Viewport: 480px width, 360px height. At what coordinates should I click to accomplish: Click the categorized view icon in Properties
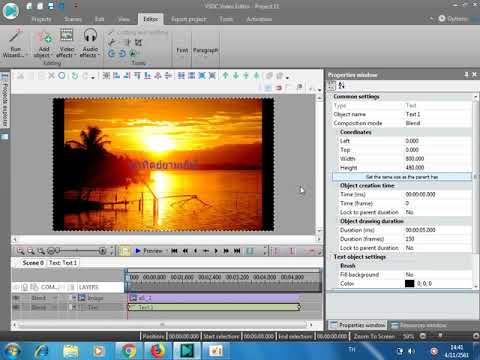331,85
